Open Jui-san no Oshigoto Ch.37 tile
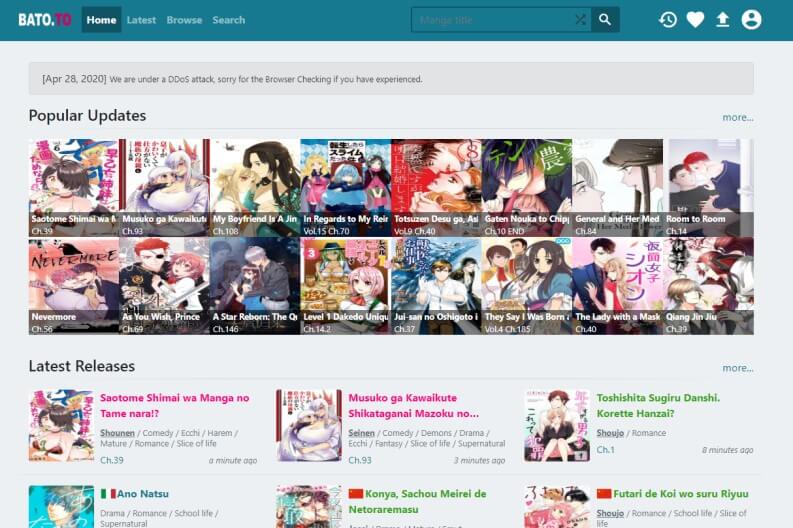The width and height of the screenshot is (793, 528). [436, 286]
